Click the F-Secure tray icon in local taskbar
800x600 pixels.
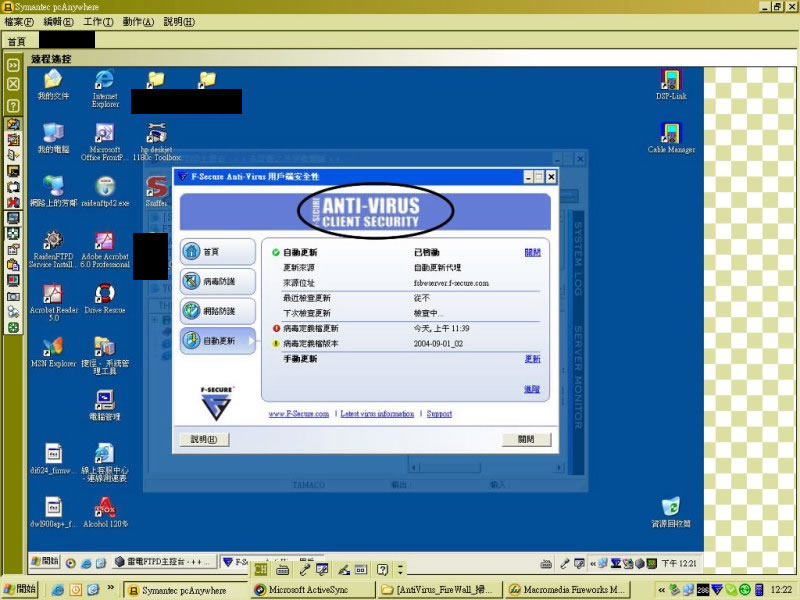717,590
